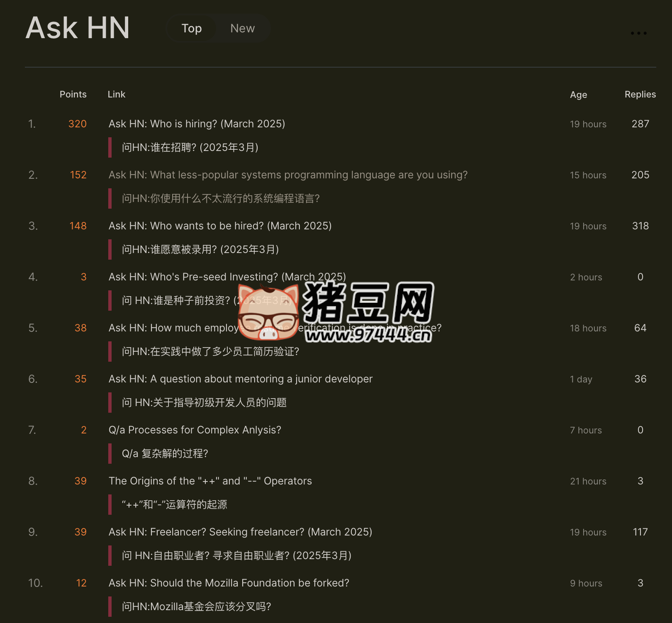View the 318 replies on hired post
Screen dimensions: 672x623
click(640, 226)
